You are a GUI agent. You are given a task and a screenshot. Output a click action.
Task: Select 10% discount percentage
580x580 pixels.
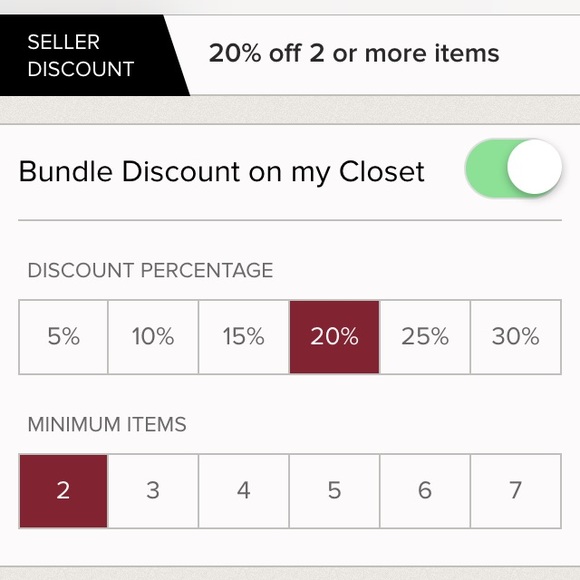[153, 337]
